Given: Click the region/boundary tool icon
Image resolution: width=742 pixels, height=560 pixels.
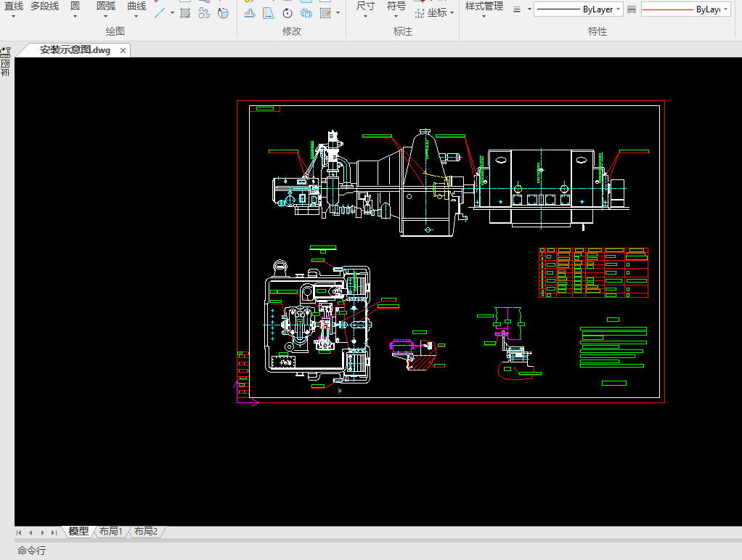Looking at the screenshot, I should 204,13.
